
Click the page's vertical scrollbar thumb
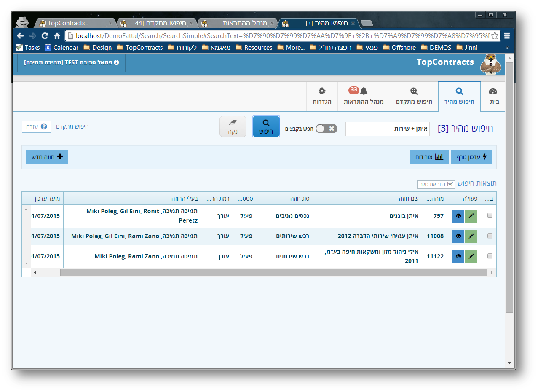point(509,188)
